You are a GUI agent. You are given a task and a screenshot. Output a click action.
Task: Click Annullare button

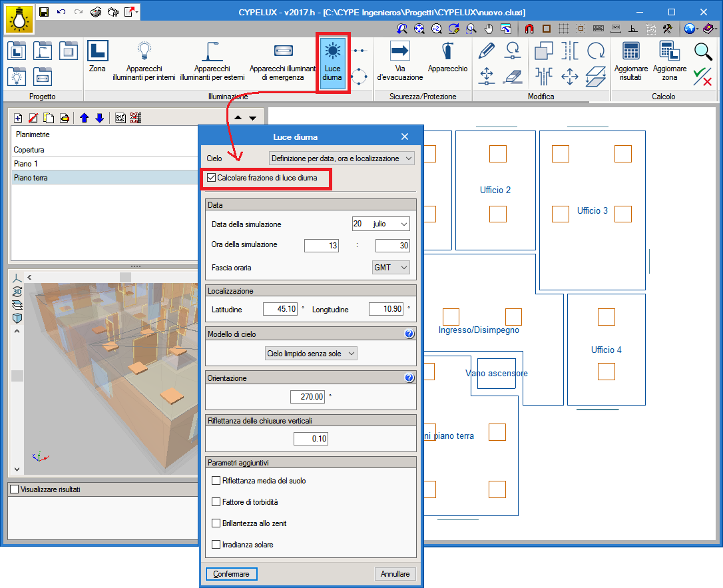395,574
